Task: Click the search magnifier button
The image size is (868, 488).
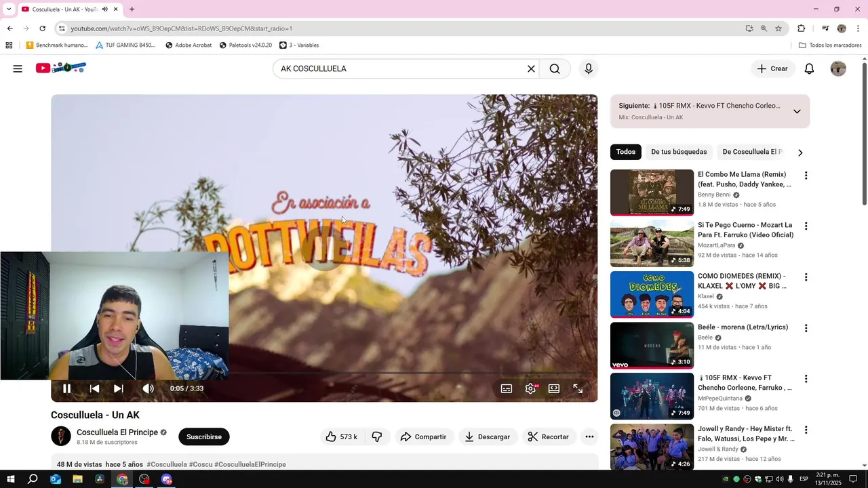Action: 555,68
